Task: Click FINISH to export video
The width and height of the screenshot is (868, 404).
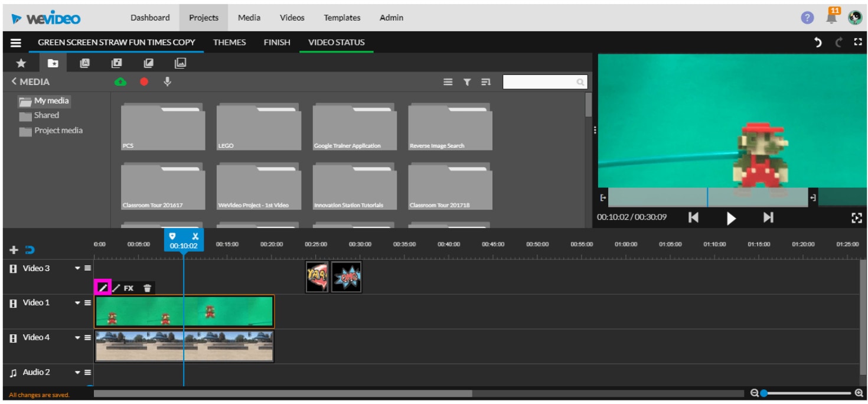Action: coord(277,43)
